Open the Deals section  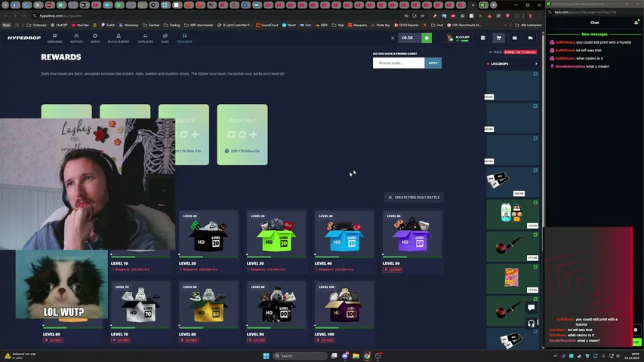95,38
